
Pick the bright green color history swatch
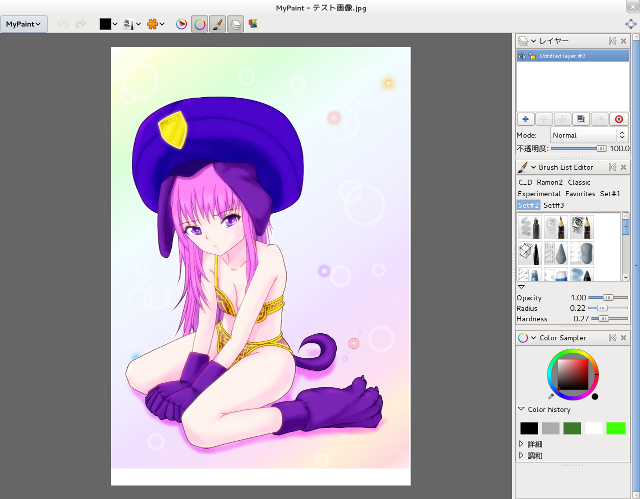click(x=616, y=428)
